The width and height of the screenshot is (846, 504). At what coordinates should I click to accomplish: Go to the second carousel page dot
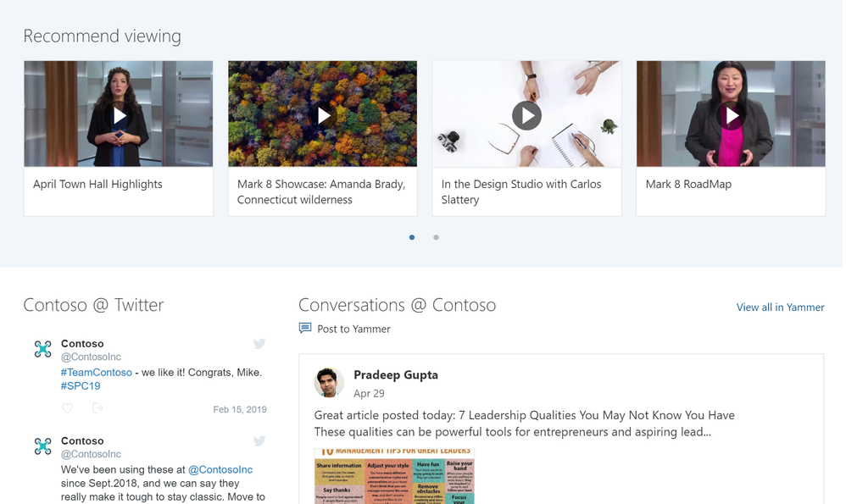[x=436, y=237]
